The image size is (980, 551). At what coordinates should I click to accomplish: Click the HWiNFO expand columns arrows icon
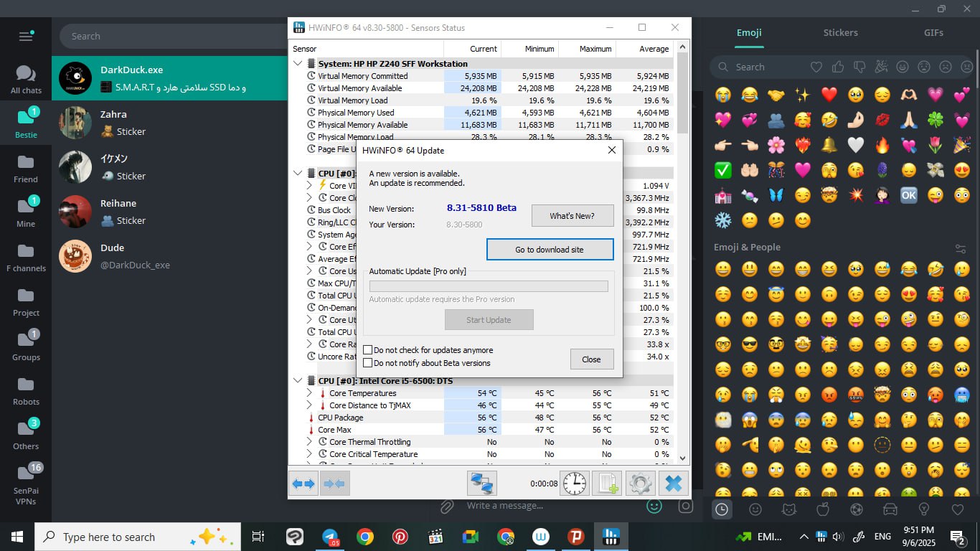click(303, 484)
